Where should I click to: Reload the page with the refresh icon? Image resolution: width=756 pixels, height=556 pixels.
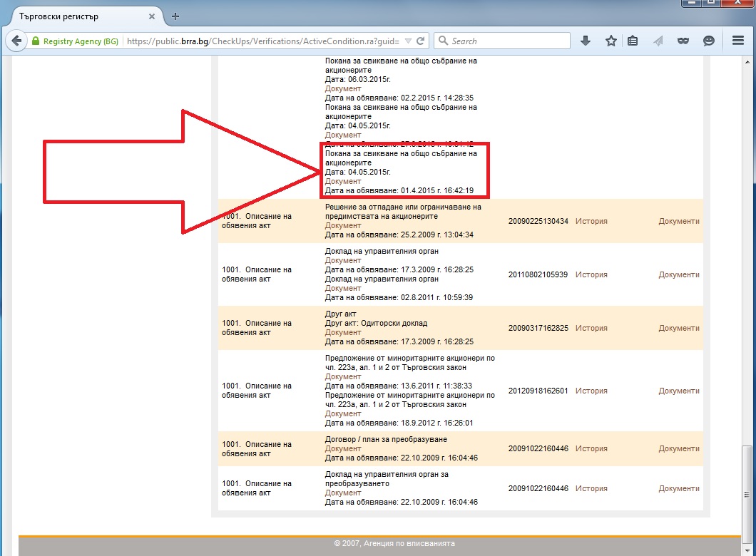point(421,41)
